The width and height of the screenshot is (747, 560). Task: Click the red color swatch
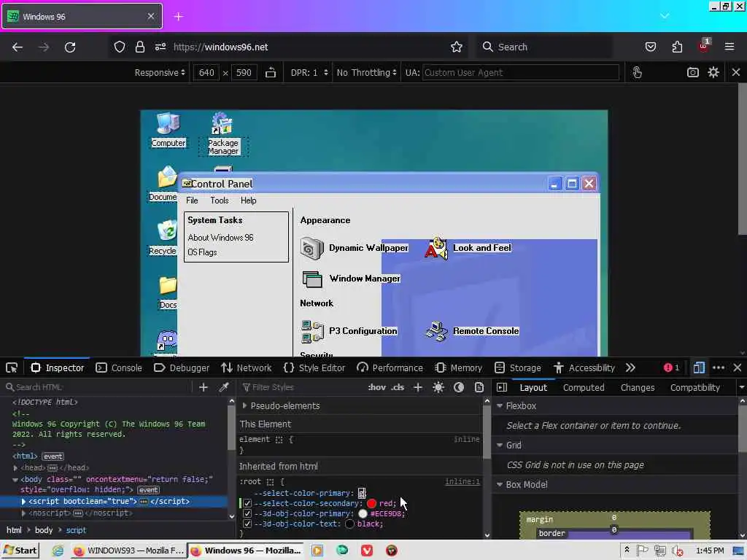[371, 503]
